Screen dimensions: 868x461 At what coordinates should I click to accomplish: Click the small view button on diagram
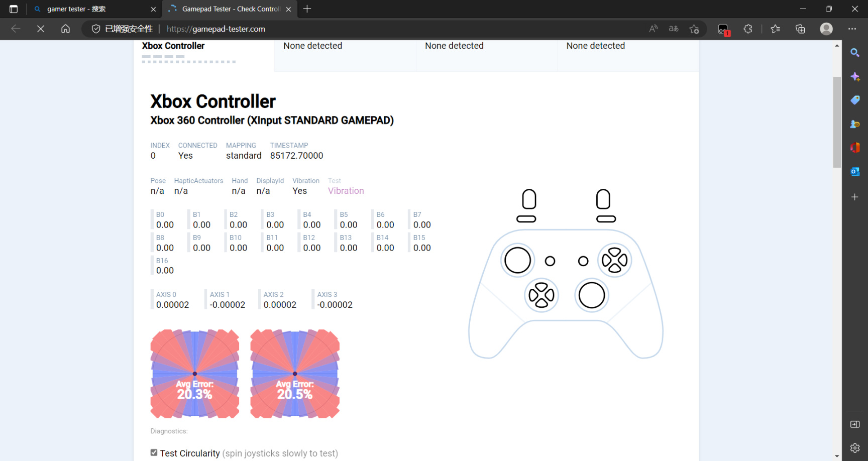point(550,261)
